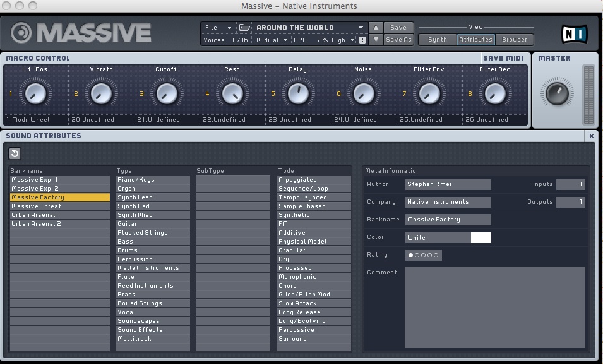Click the Inputs value field

571,184
